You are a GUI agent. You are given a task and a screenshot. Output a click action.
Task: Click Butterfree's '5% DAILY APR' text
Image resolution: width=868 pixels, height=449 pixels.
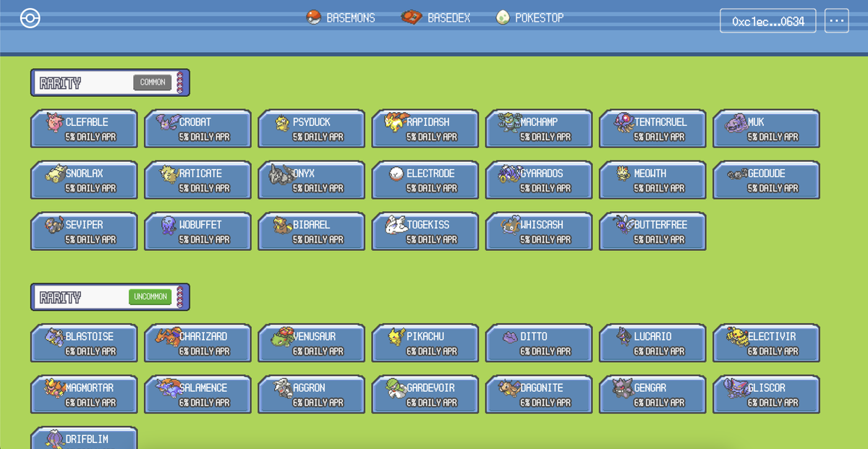click(x=659, y=239)
